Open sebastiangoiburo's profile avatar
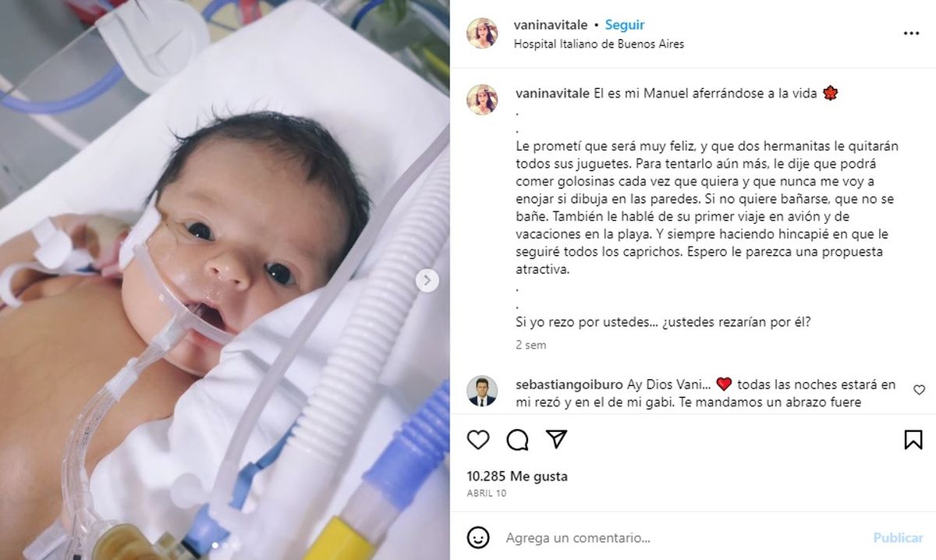This screenshot has height=560, width=936. click(482, 392)
